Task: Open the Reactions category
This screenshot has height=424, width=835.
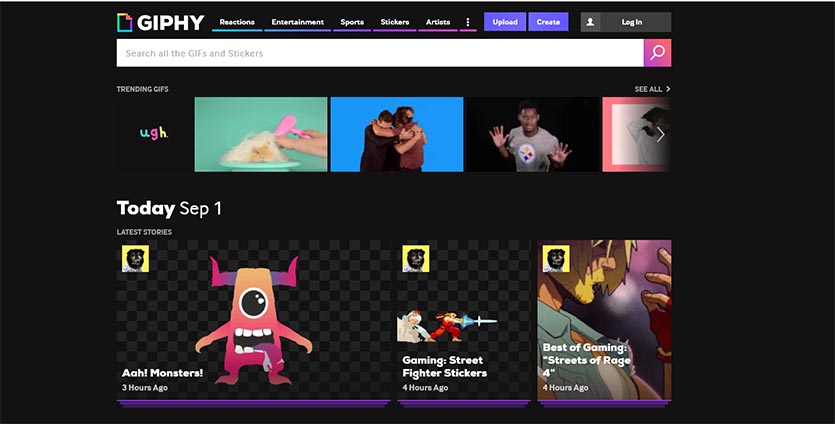Action: (x=237, y=22)
